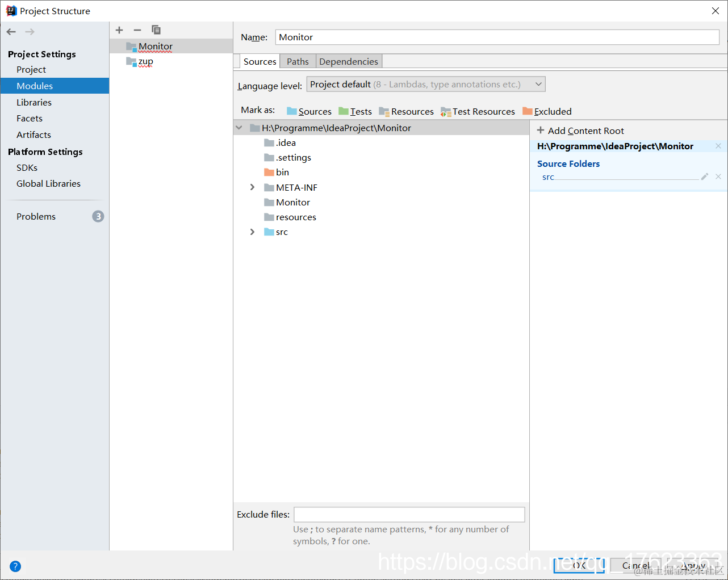Edit src source folder properties pencil
Image resolution: width=728 pixels, height=580 pixels.
[x=705, y=176]
